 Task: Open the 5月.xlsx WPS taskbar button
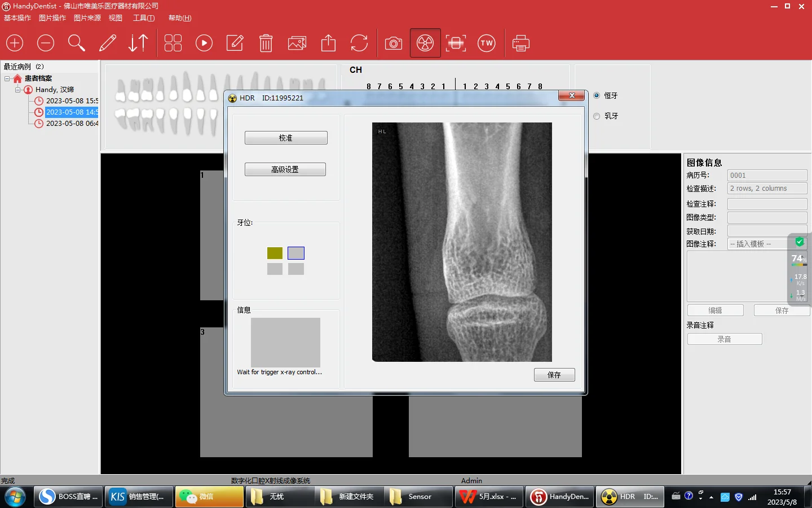point(489,497)
